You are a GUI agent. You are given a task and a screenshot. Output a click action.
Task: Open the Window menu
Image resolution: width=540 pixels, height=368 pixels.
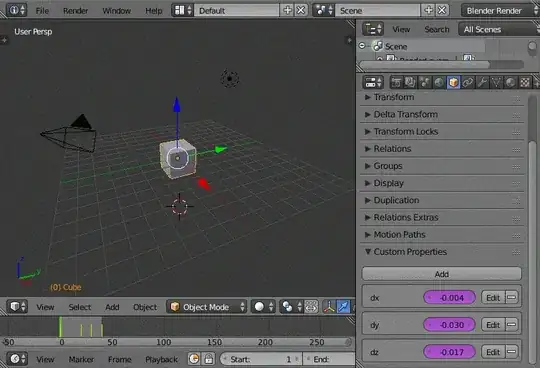(116, 11)
